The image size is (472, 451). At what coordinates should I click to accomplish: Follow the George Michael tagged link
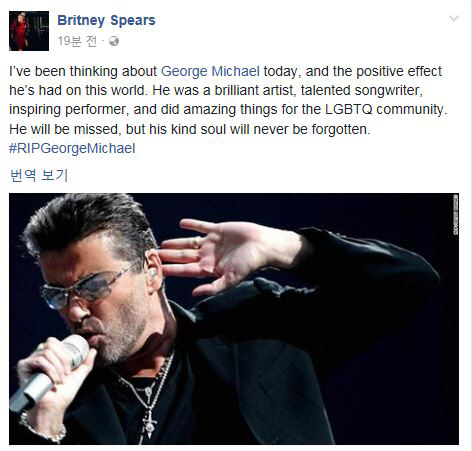(210, 71)
